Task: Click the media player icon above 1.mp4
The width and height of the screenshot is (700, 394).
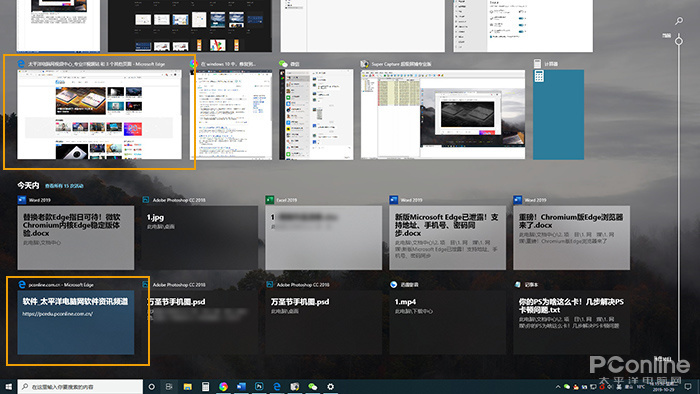Action: pos(393,284)
